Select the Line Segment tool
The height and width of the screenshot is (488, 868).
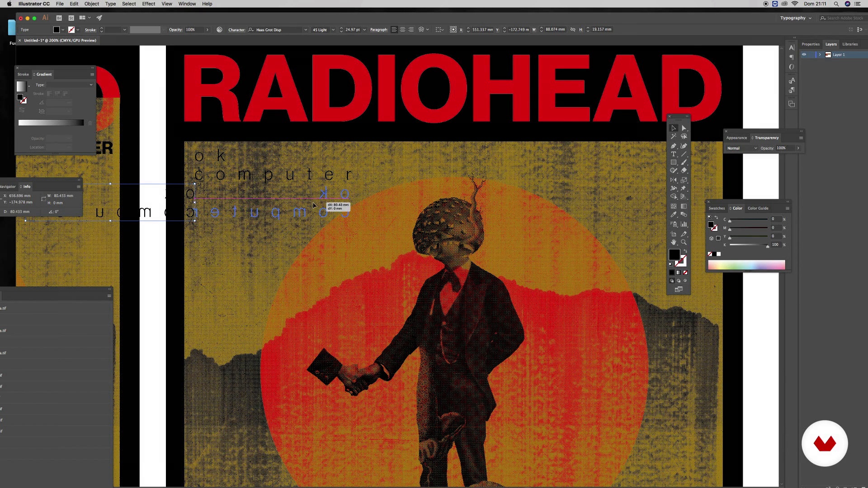(x=684, y=154)
